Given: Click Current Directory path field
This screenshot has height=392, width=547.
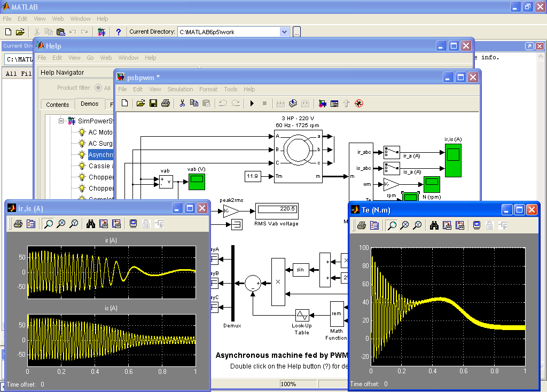Looking at the screenshot, I should (229, 32).
